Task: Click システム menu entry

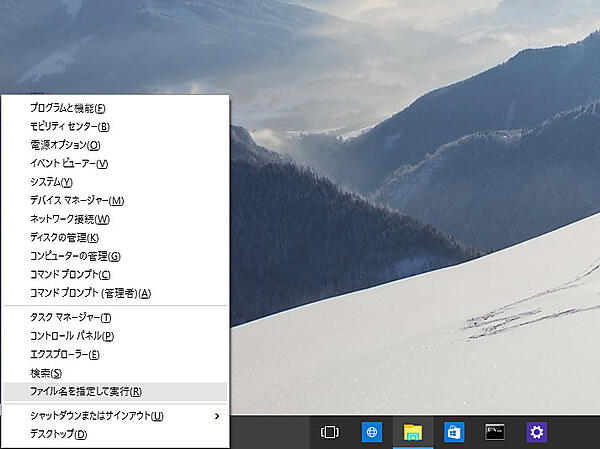Action: [x=51, y=182]
